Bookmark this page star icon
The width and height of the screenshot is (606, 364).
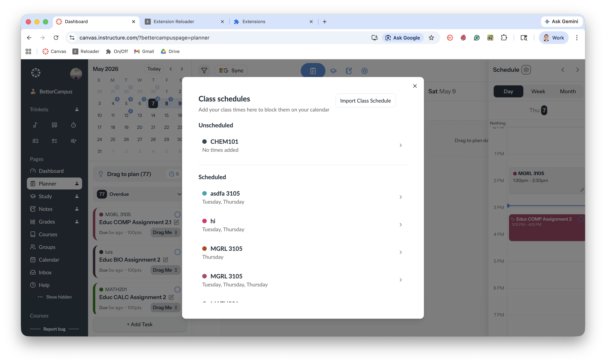click(x=431, y=38)
